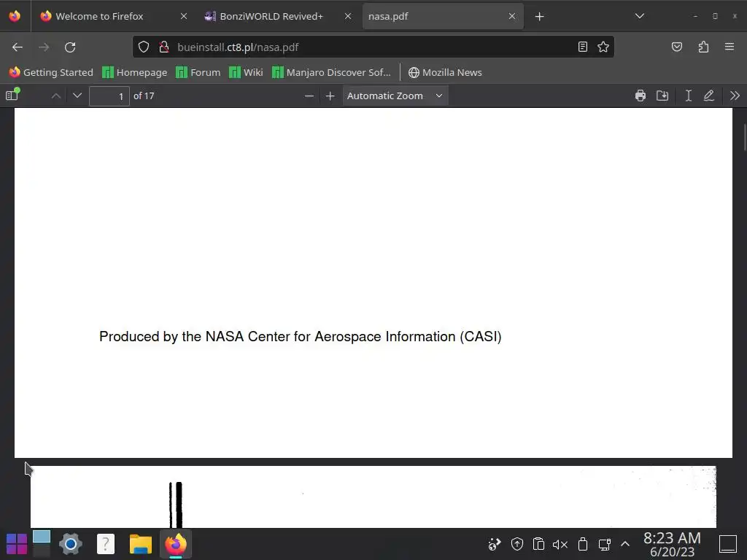Go to previous PDF page
The height and width of the screenshot is (560, 747).
click(55, 96)
